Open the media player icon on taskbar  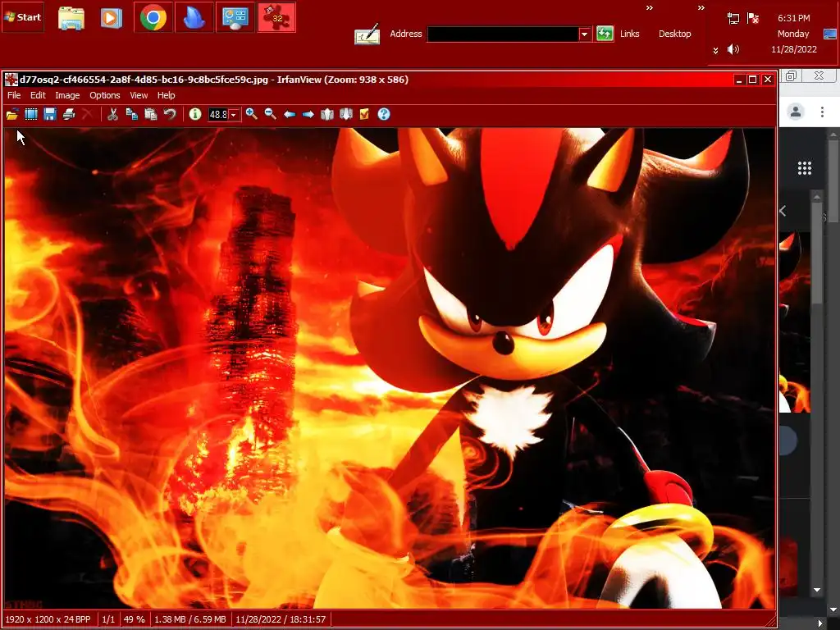coord(111,18)
